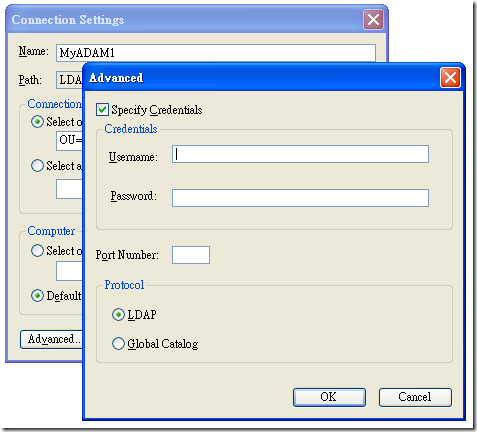Select first Connection Point radio in Connection Settings

[x=37, y=122]
